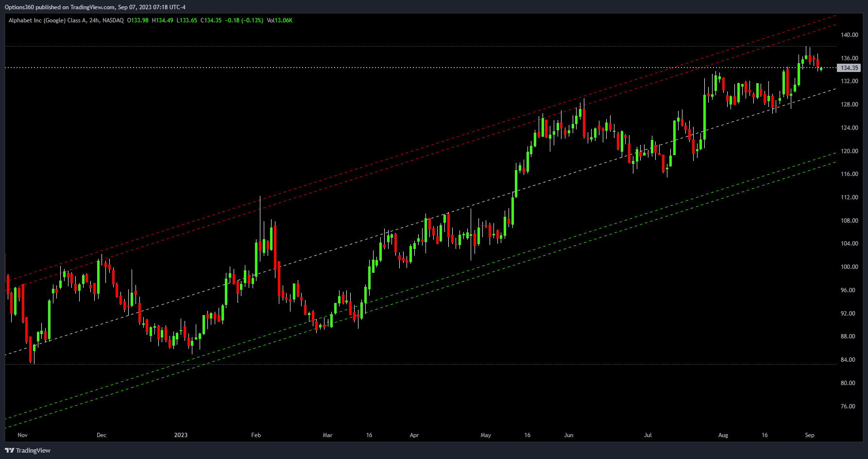Click the Apr label on time axis
This screenshot has height=459, width=868.
[414, 435]
